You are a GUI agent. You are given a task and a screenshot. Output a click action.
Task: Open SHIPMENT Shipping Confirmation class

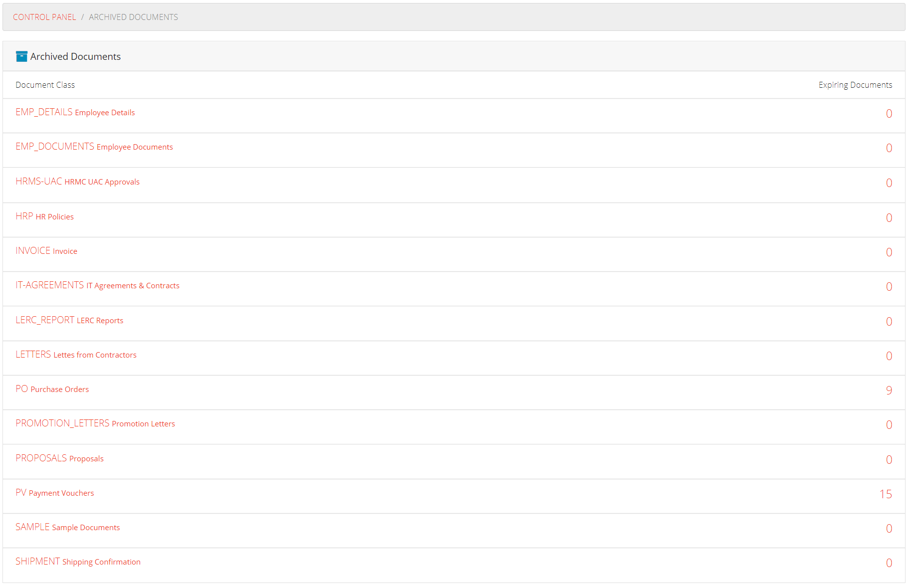coord(78,562)
